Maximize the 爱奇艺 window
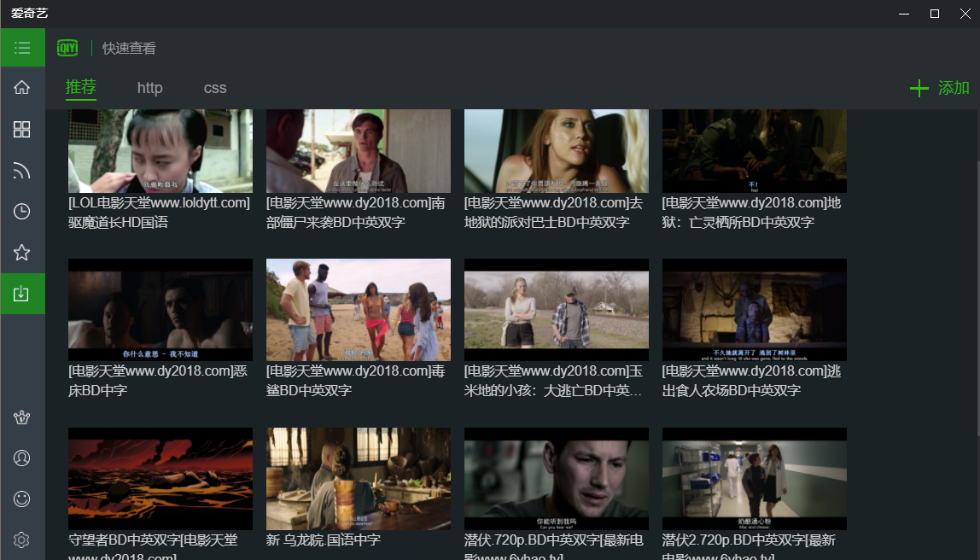This screenshot has height=560, width=980. click(x=935, y=14)
